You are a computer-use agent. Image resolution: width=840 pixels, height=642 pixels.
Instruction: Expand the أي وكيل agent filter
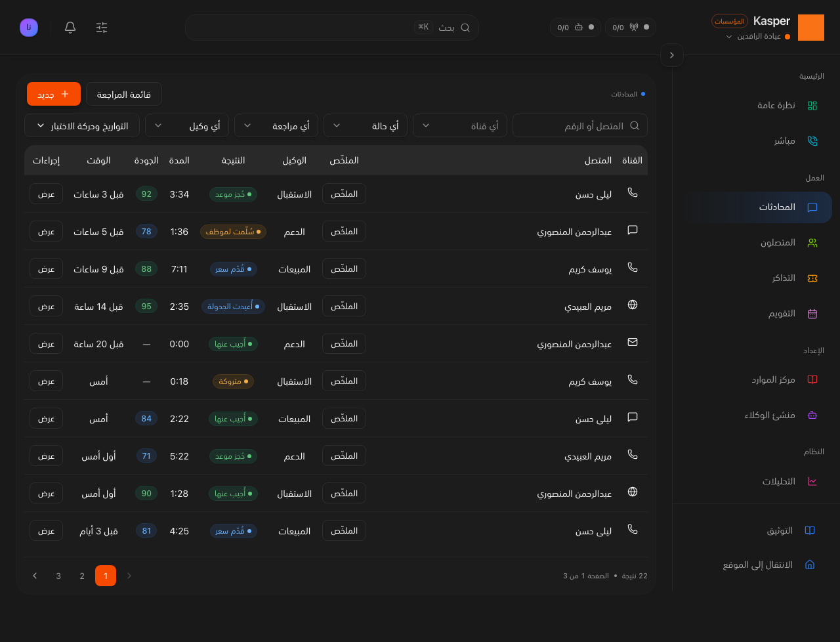pyautogui.click(x=187, y=125)
